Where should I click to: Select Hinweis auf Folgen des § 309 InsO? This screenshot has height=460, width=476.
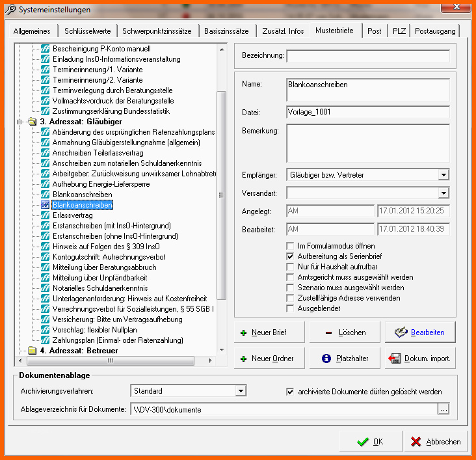(x=106, y=247)
